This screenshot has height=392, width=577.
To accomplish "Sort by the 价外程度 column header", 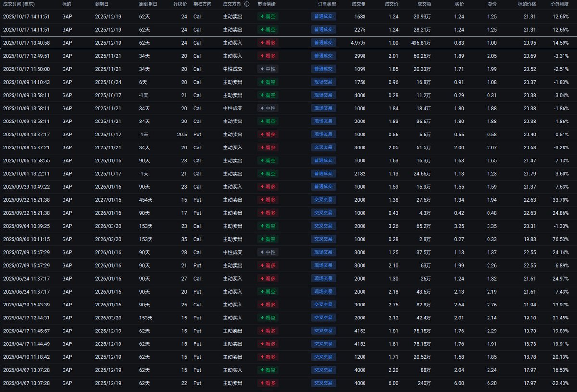I will (560, 4).
